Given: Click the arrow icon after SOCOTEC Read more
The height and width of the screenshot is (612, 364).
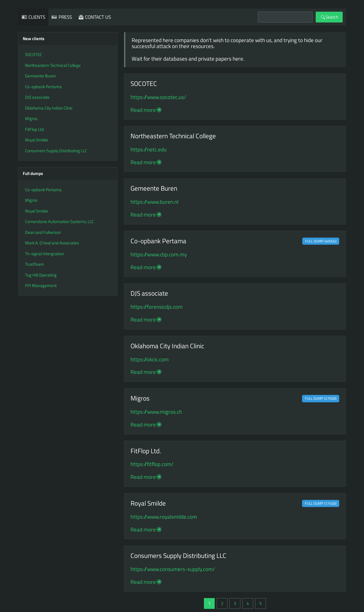Looking at the screenshot, I should click(159, 110).
